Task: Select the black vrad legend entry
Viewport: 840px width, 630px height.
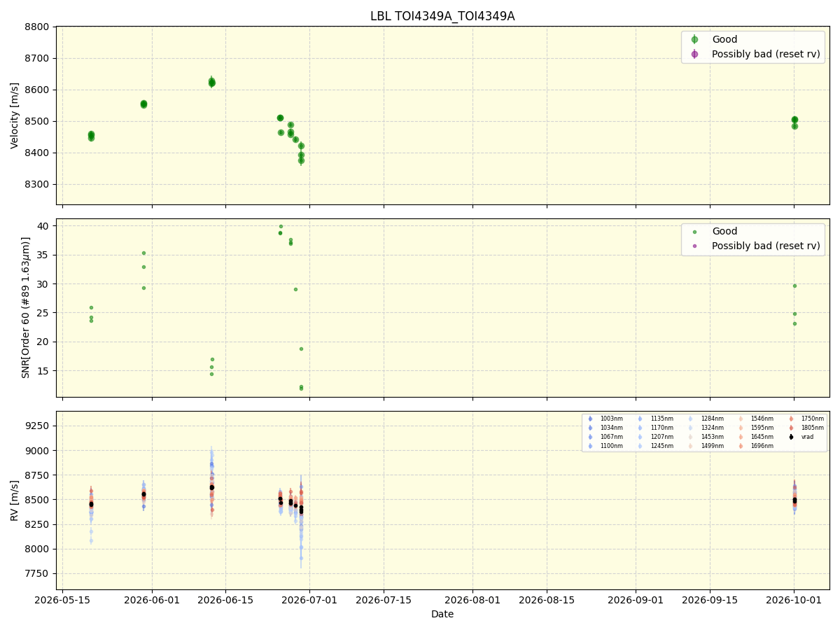Action: 802,437
